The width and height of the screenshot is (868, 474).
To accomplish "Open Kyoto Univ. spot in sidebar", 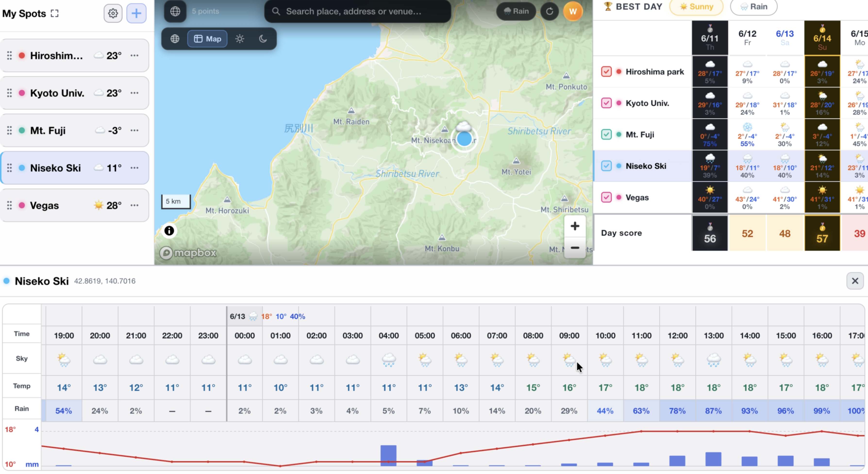I will tap(75, 93).
